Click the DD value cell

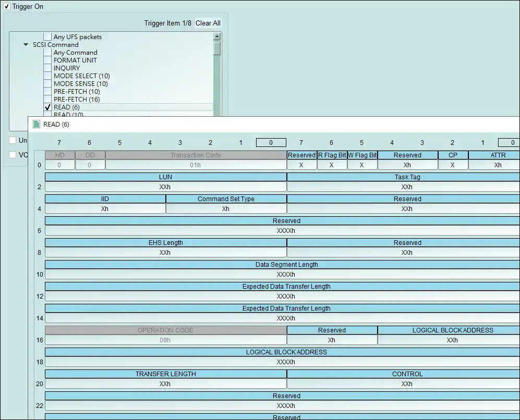pyautogui.click(x=90, y=165)
